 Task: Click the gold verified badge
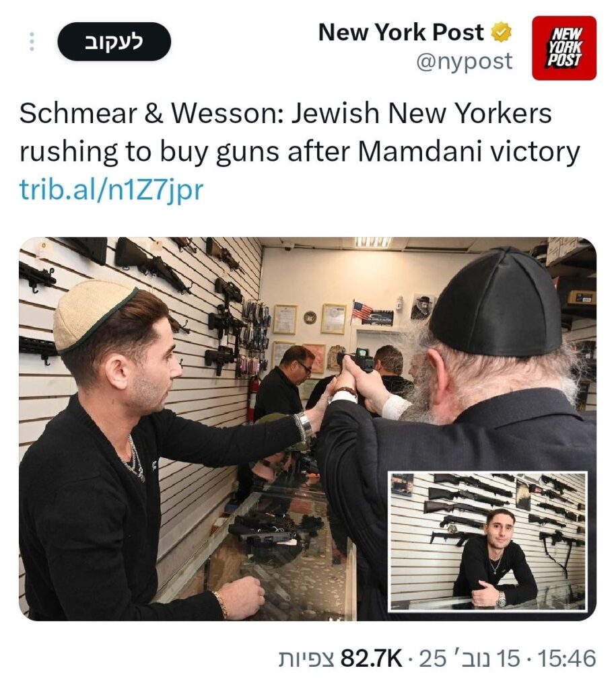coord(502,32)
